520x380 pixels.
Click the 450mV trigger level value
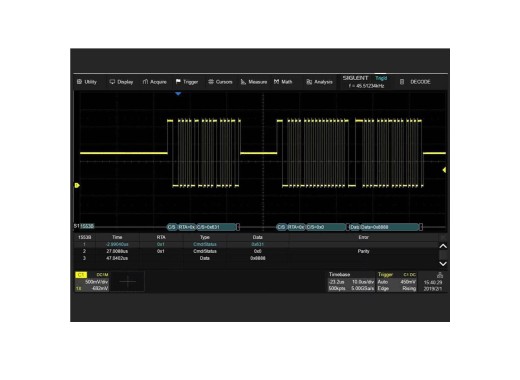(408, 282)
